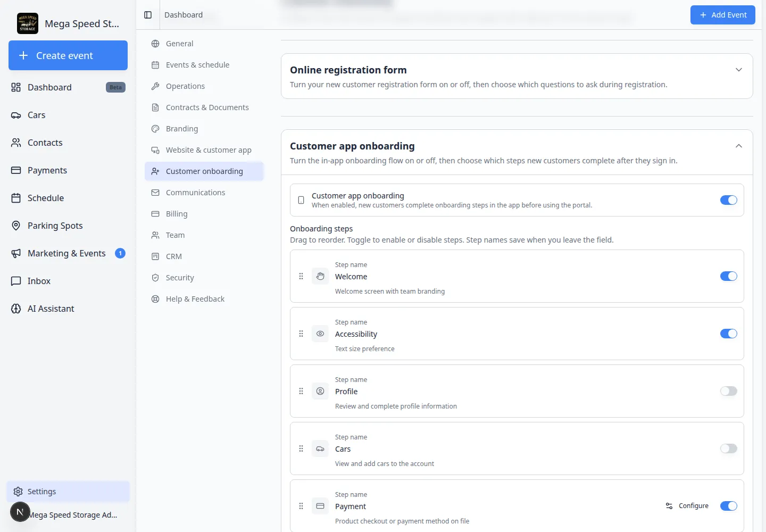Screen dimensions: 766x532
Task: Click the Help & Feedback lifebuoy icon
Action: (x=155, y=299)
